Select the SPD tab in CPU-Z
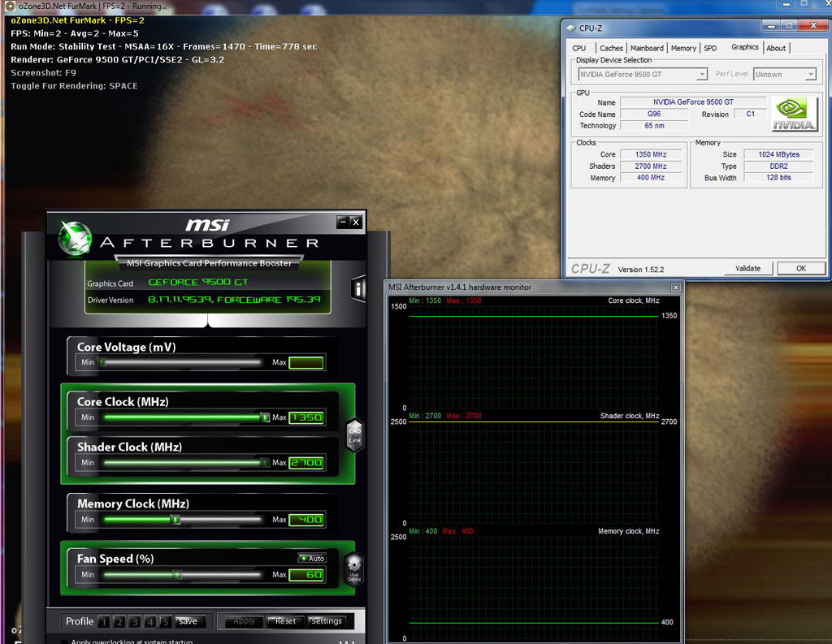Screen dimensions: 832x644 click(x=710, y=48)
